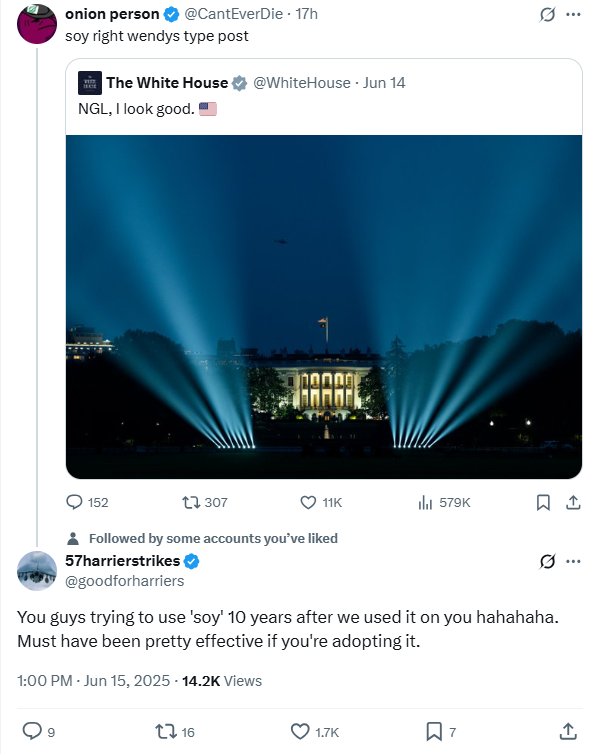Viewport: 597px width, 754px height.
Task: Repost the onion person post with 307 reposts
Action: click(x=205, y=503)
